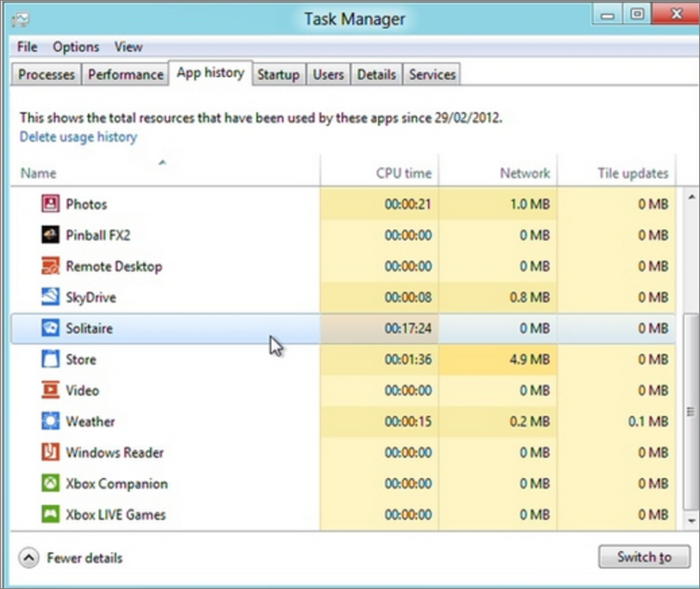This screenshot has width=700, height=589.
Task: Switch to the Services tab
Action: coord(432,74)
